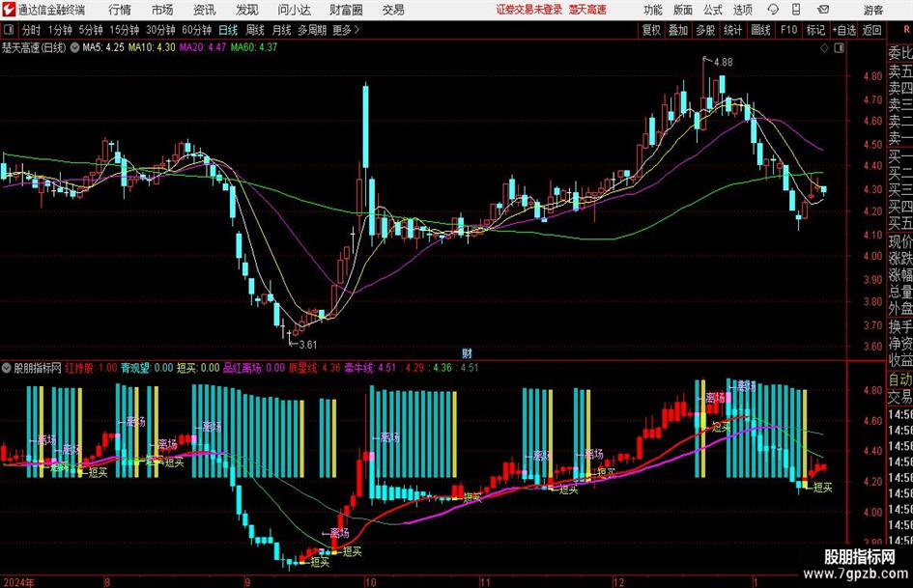Select the 日线 daily period tab

tap(228, 30)
